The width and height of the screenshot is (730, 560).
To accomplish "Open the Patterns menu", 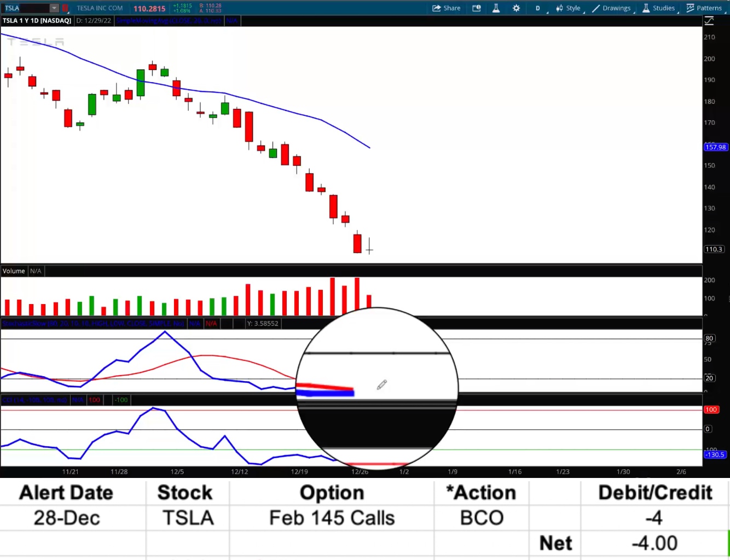I will point(704,8).
